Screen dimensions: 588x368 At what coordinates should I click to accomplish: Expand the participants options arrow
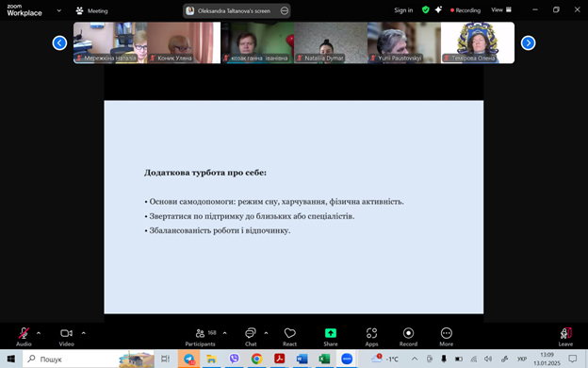(x=224, y=333)
